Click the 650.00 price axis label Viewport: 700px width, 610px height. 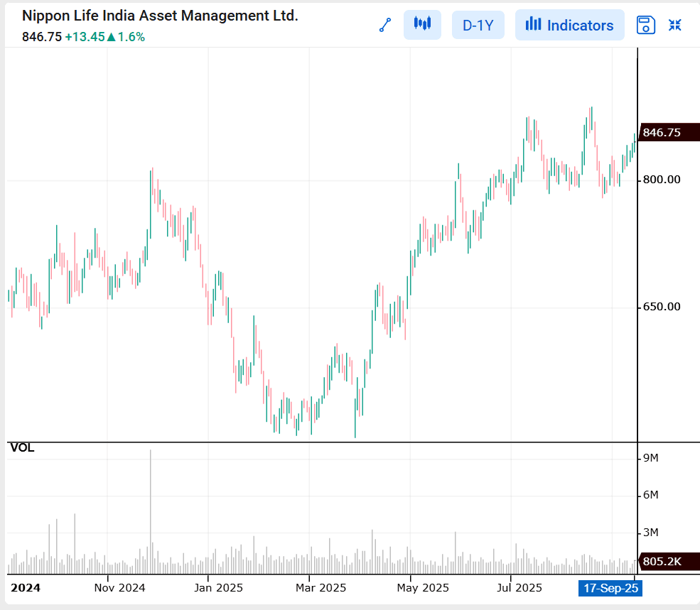point(662,307)
